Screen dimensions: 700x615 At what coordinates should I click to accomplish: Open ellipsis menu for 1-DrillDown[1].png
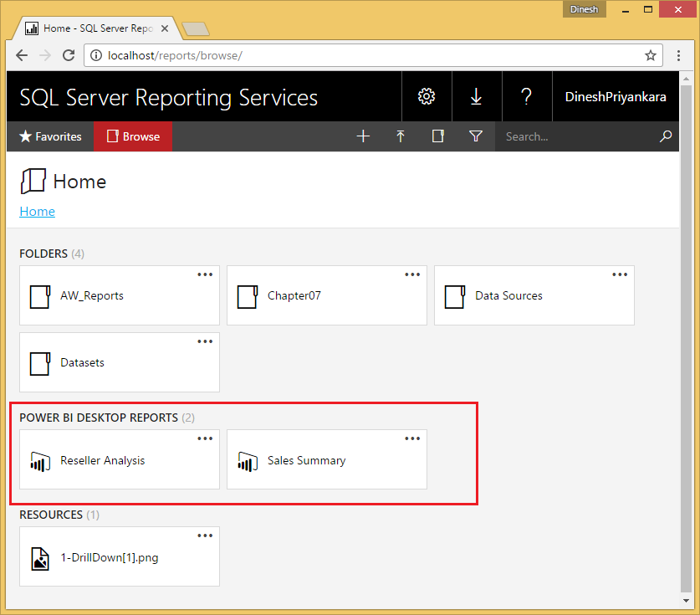(205, 536)
